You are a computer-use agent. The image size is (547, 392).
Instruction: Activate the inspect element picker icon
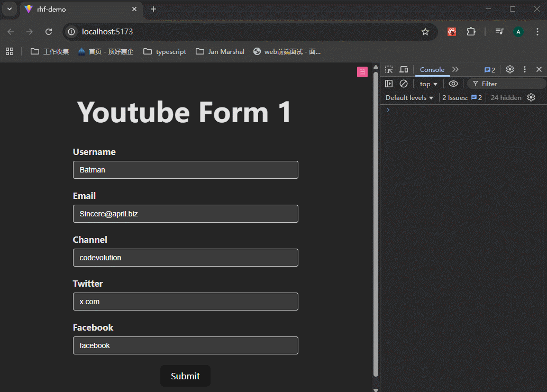pyautogui.click(x=389, y=69)
